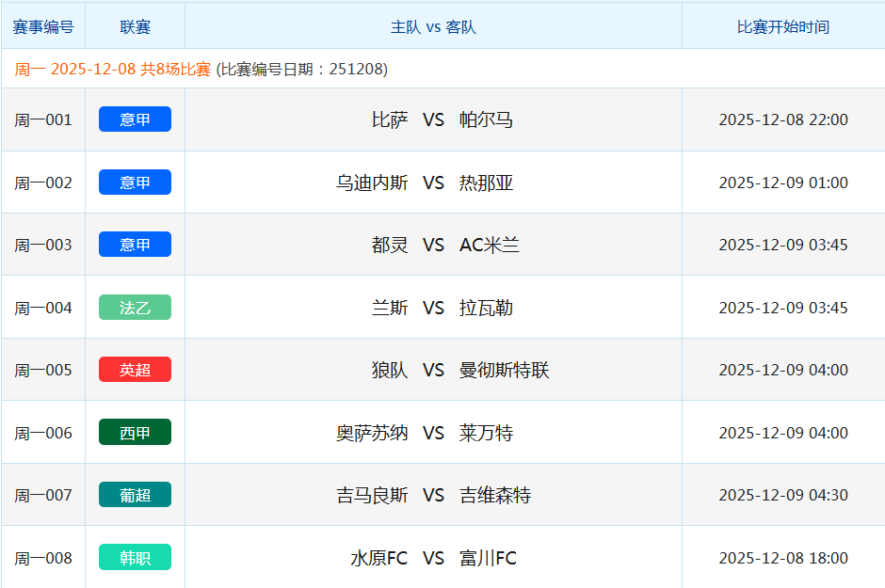Click the 周一 2025-12-08 date heading
The image size is (885, 588).
pyautogui.click(x=113, y=70)
